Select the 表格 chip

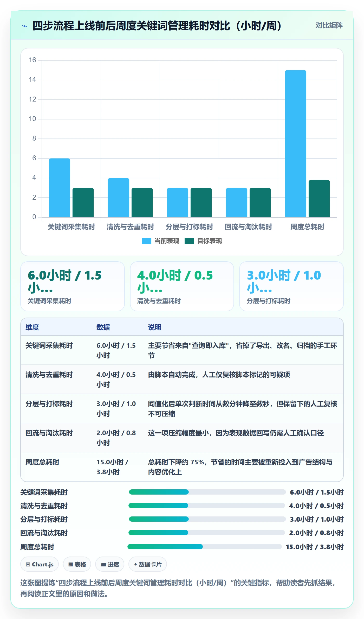click(x=77, y=564)
